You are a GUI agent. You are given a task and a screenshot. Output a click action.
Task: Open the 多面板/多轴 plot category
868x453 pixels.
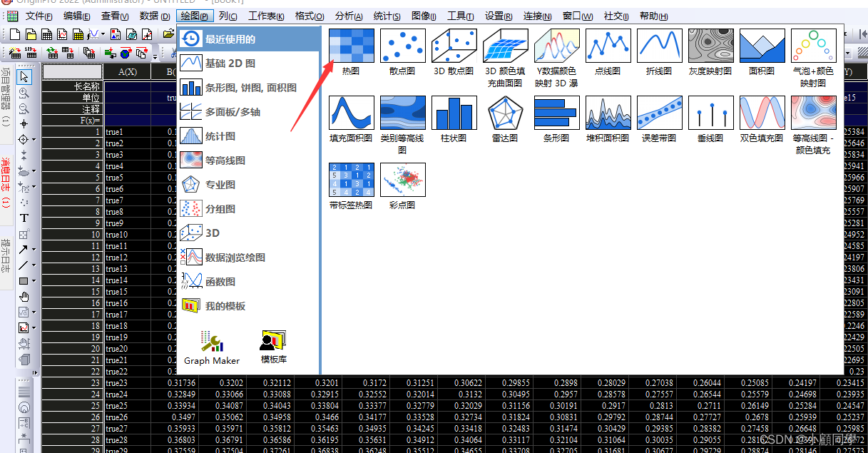click(248, 112)
